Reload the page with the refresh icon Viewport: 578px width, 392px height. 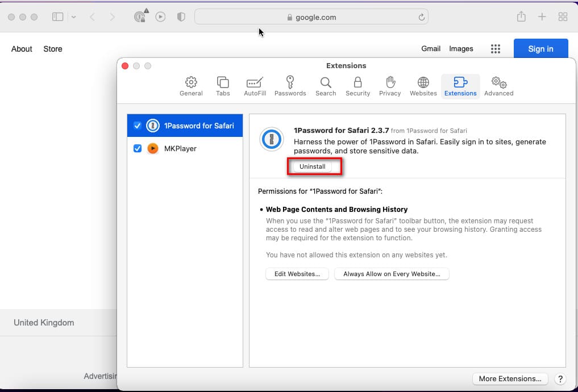click(x=421, y=17)
